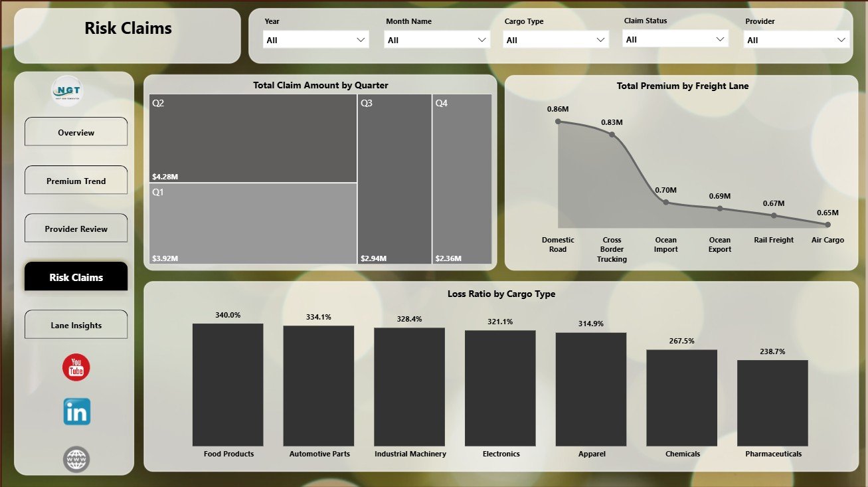Click the Domestic Road axis label

tap(558, 244)
